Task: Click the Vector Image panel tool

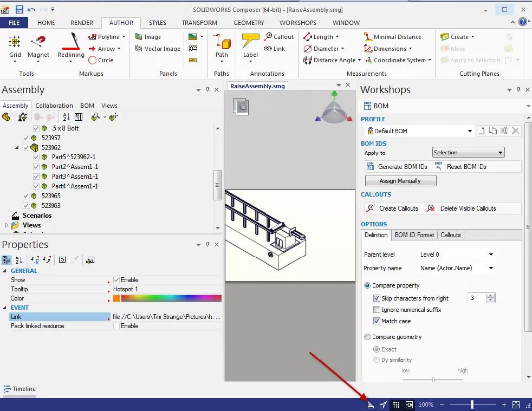Action: [158, 49]
